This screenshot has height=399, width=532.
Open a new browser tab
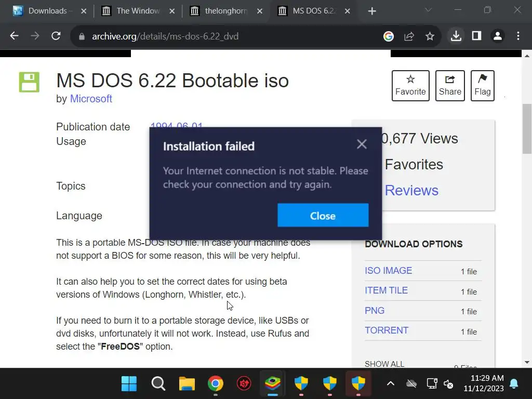372,11
